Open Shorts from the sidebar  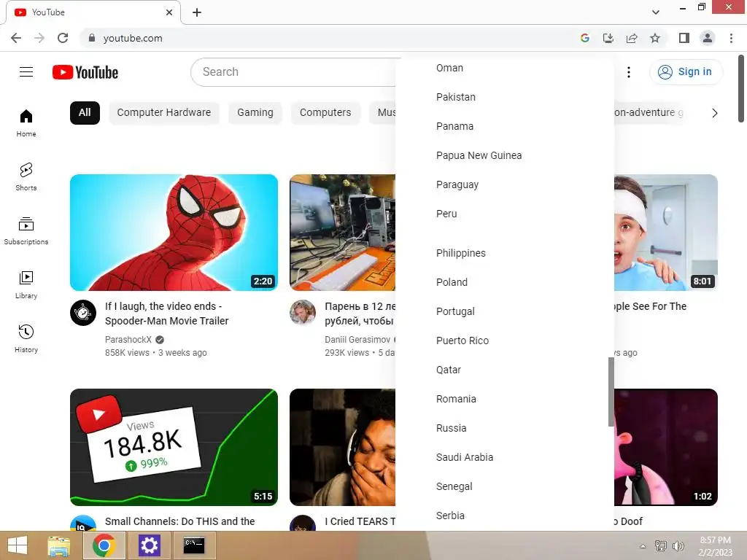[26, 177]
